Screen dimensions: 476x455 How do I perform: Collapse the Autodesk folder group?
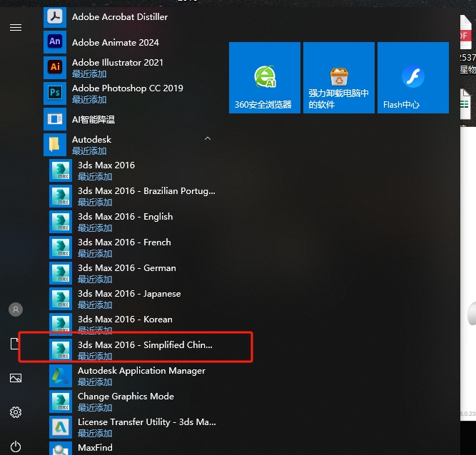coord(91,144)
